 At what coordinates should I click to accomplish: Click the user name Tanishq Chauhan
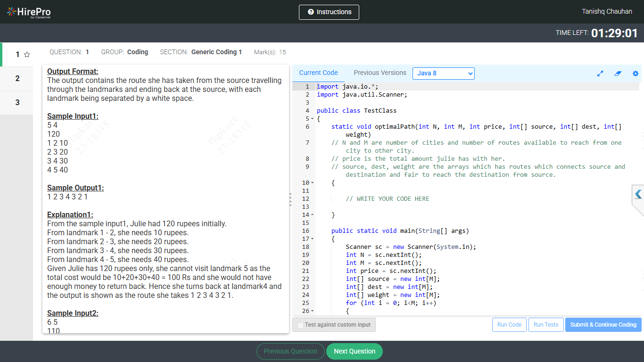tap(607, 11)
